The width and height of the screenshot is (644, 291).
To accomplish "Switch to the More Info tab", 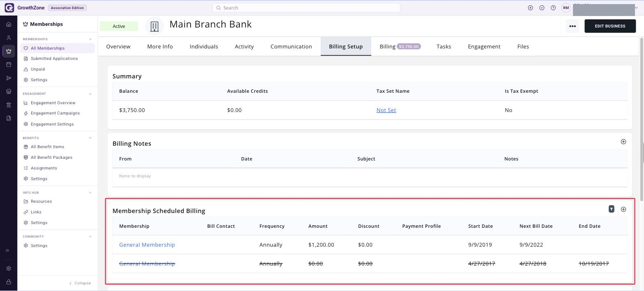I will (160, 46).
